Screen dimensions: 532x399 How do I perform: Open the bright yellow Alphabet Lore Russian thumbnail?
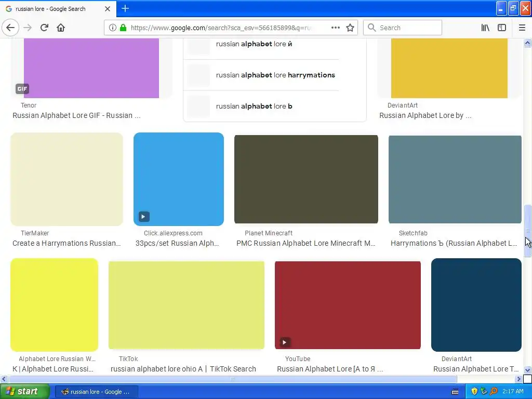coord(54,304)
